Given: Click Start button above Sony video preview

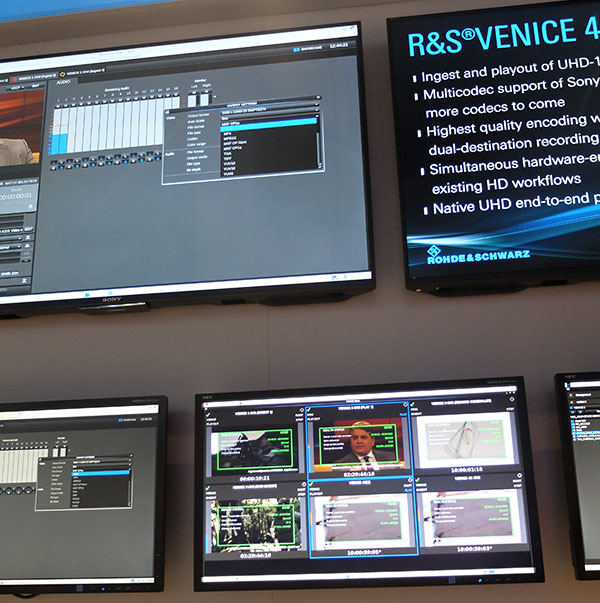Looking at the screenshot, I should tap(35, 86).
